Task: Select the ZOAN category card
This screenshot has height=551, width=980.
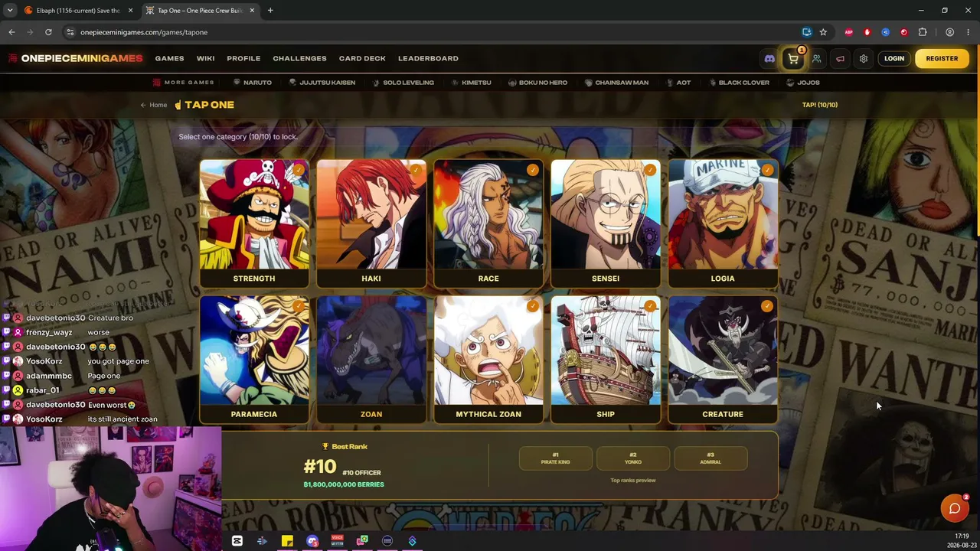Action: [371, 359]
